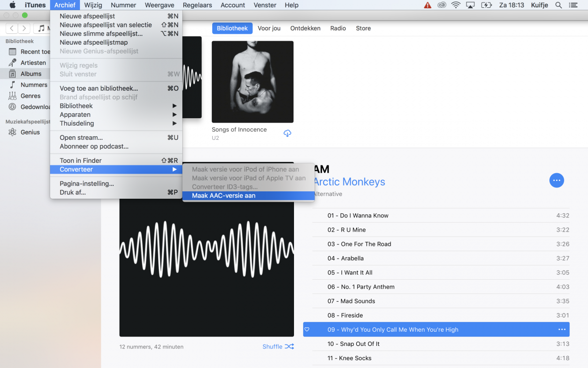The height and width of the screenshot is (368, 588).
Task: Switch to the Ontdekken tab
Action: [305, 28]
